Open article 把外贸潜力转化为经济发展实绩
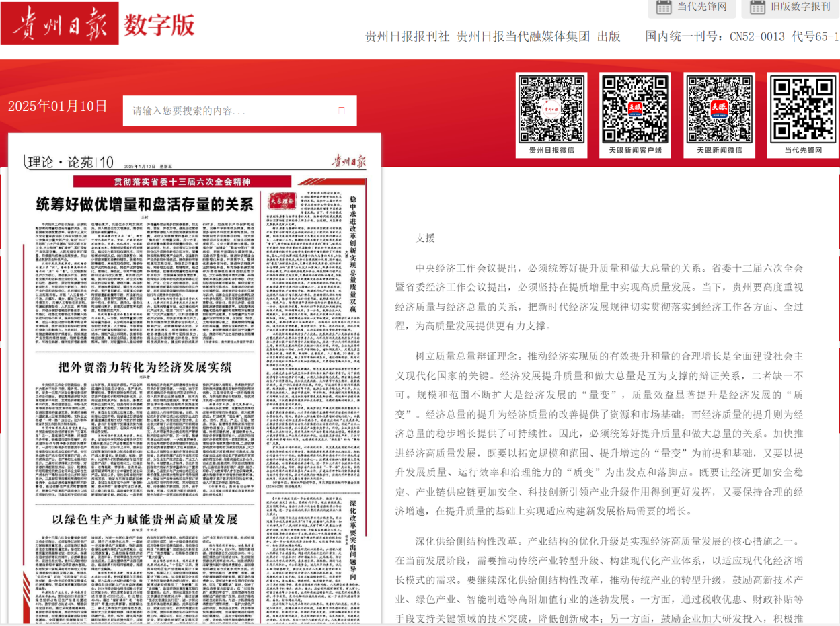Viewport: 840px width, 626px height. coord(145,367)
